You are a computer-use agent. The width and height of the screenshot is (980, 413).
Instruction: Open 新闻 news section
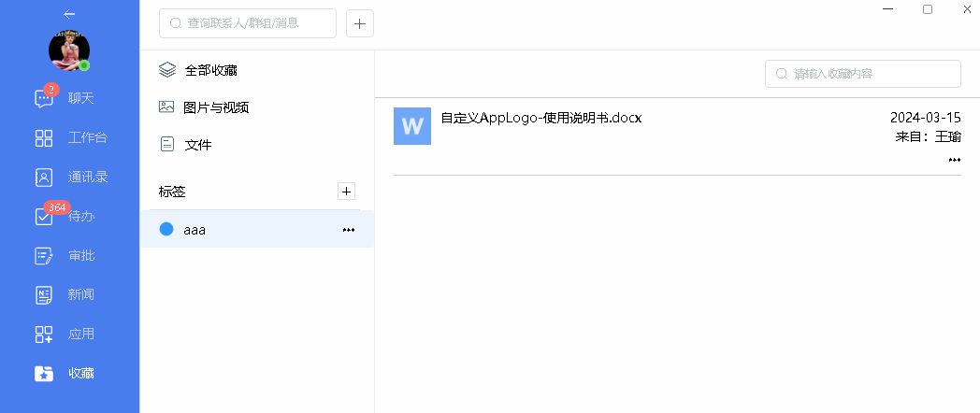[69, 294]
